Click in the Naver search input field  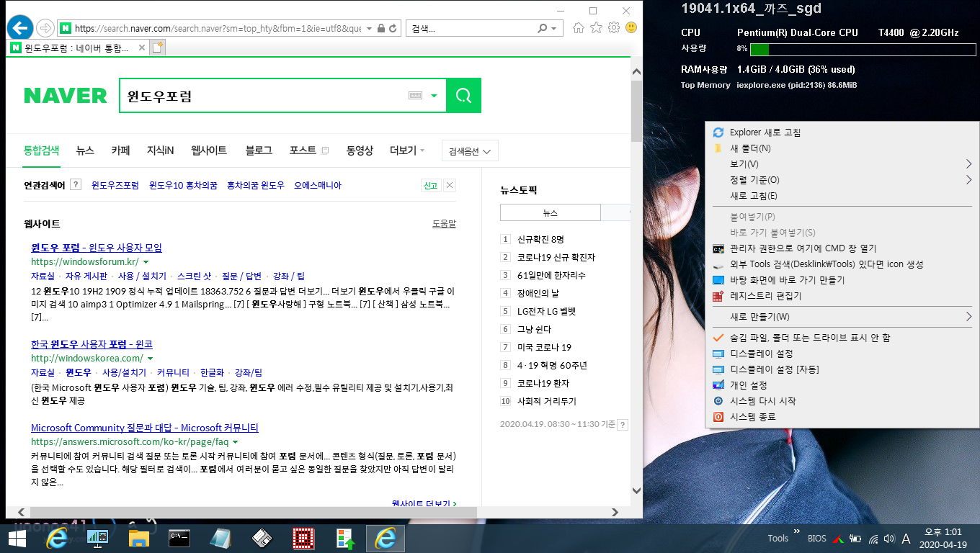(263, 96)
